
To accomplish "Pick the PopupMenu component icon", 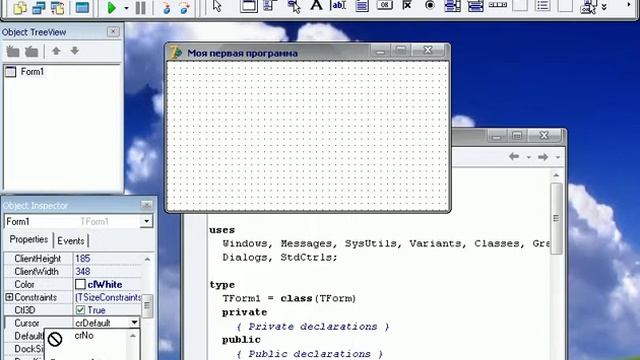I will (x=293, y=6).
